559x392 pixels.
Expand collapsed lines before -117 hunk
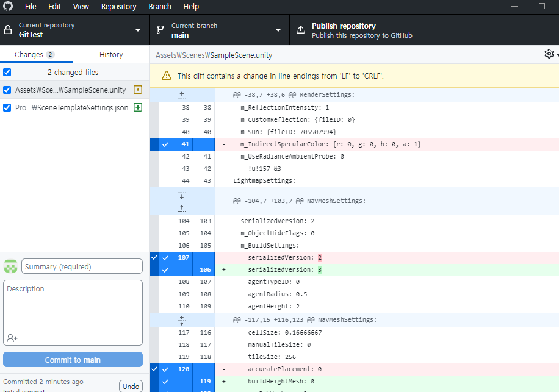click(182, 319)
